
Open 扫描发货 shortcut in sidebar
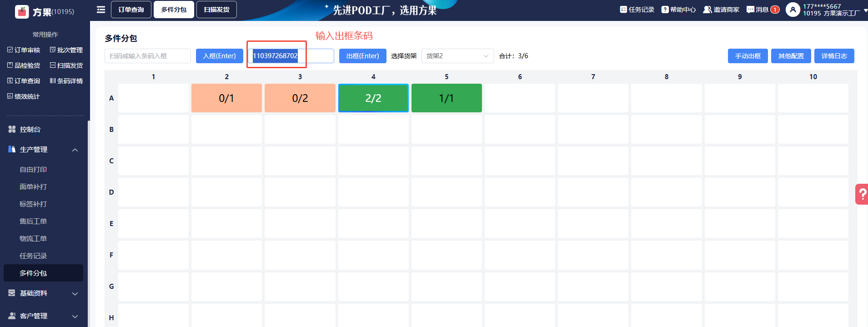[x=66, y=65]
